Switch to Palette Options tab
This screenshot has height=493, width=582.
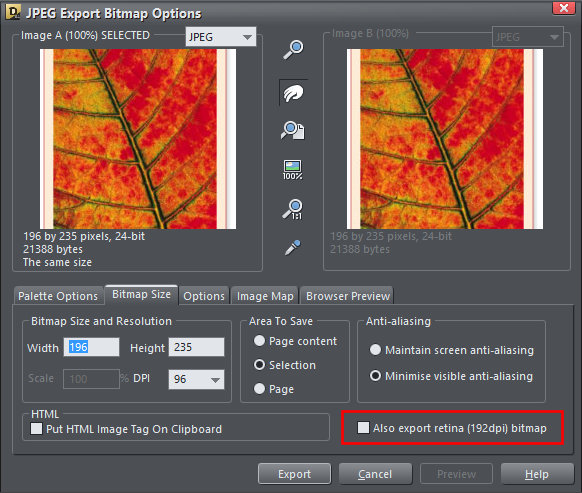pyautogui.click(x=58, y=296)
